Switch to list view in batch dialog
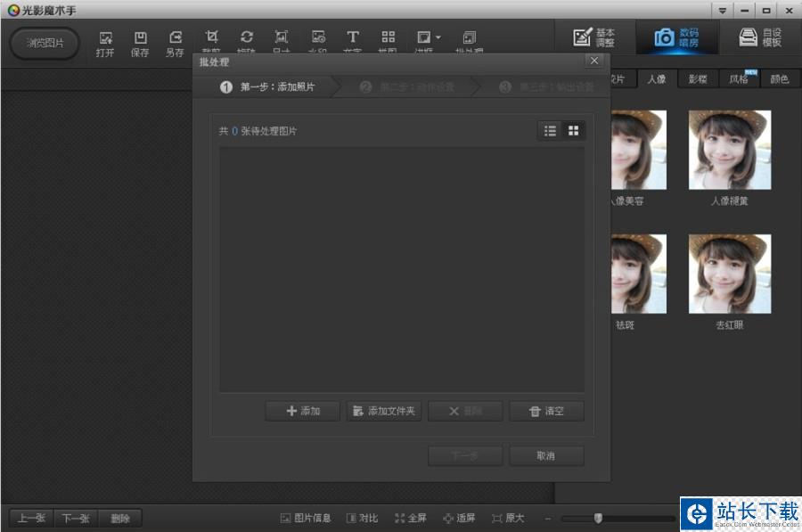The image size is (802, 532). 550,131
